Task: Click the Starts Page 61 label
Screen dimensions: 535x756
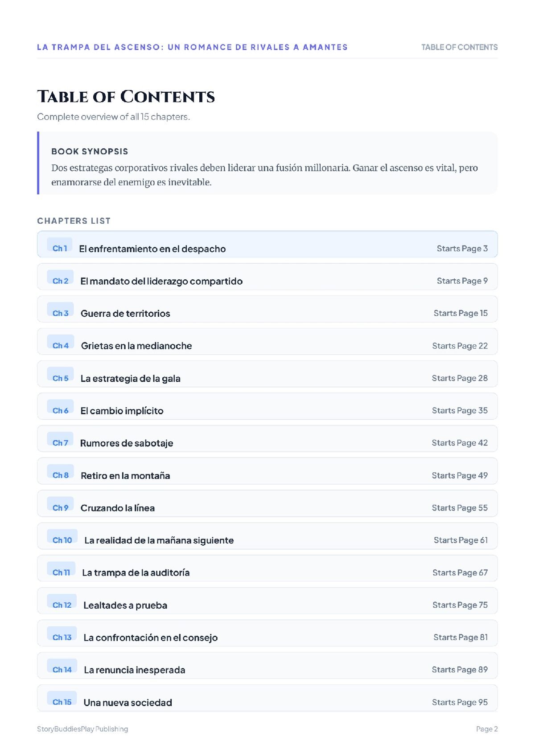Action: click(x=461, y=540)
